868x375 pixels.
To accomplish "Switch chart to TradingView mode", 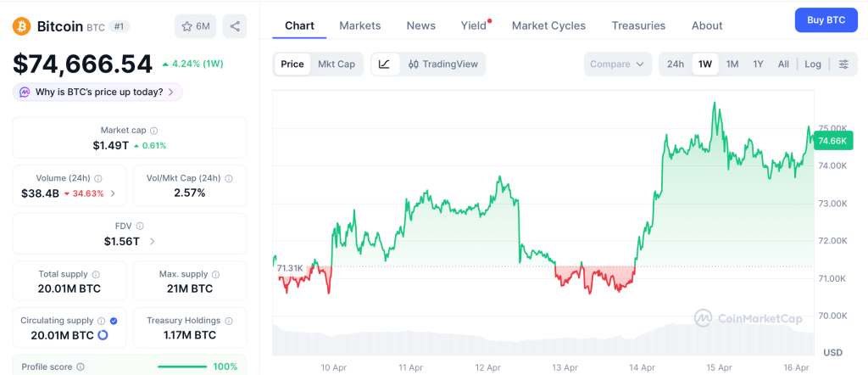I will pos(442,64).
